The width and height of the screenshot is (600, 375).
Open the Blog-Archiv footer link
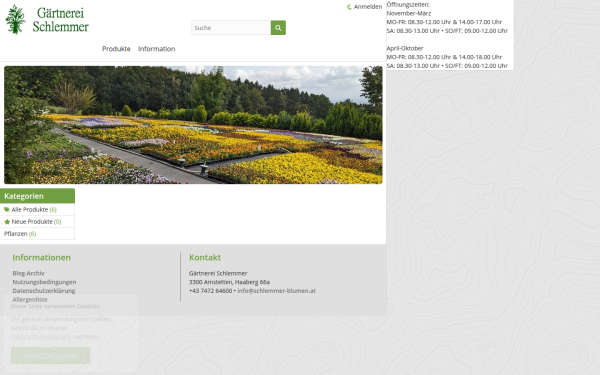[28, 273]
